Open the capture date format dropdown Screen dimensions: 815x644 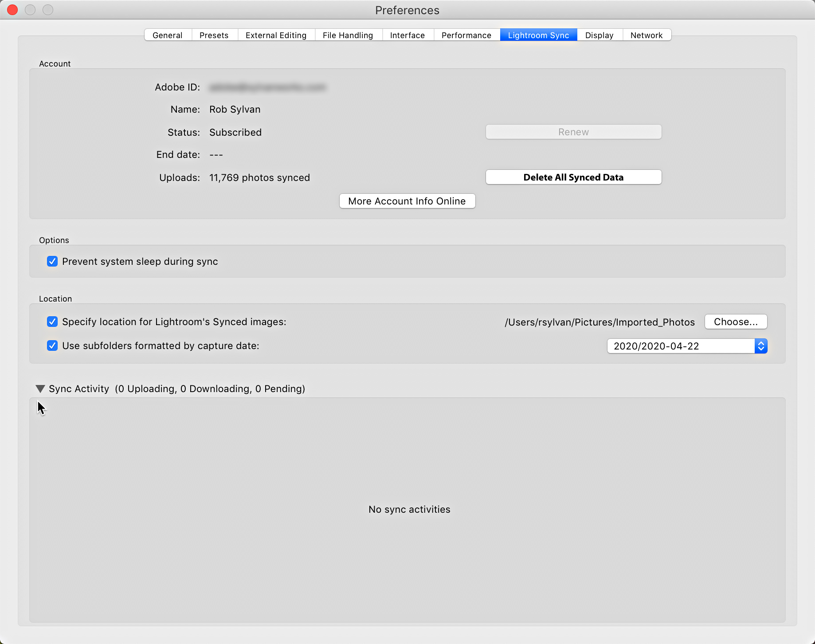[686, 346]
